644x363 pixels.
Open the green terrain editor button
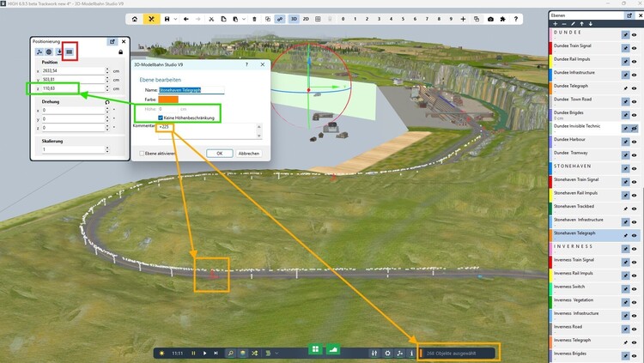coord(333,350)
